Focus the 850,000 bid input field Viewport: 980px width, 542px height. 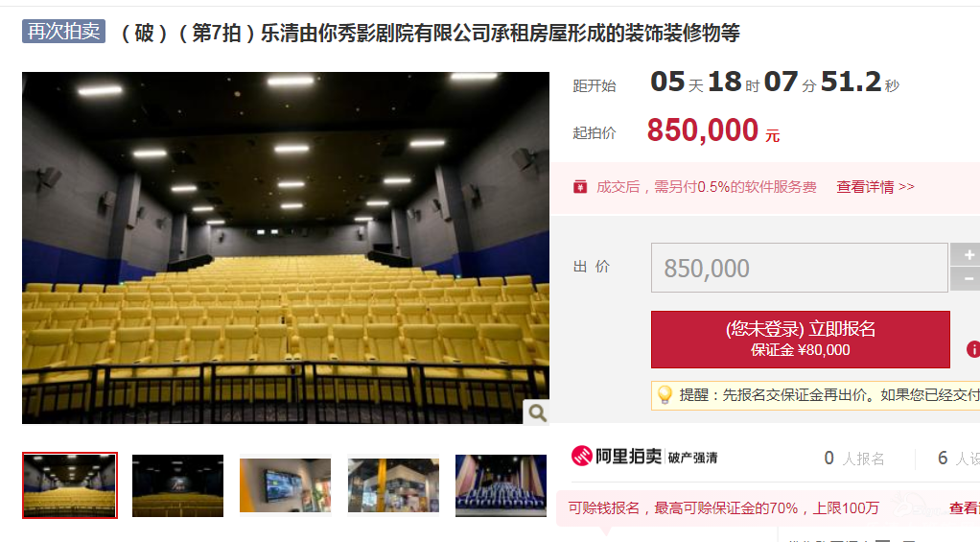click(x=800, y=268)
